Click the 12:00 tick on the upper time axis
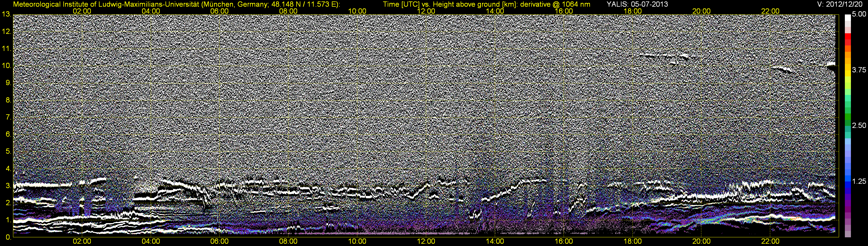 [x=426, y=11]
